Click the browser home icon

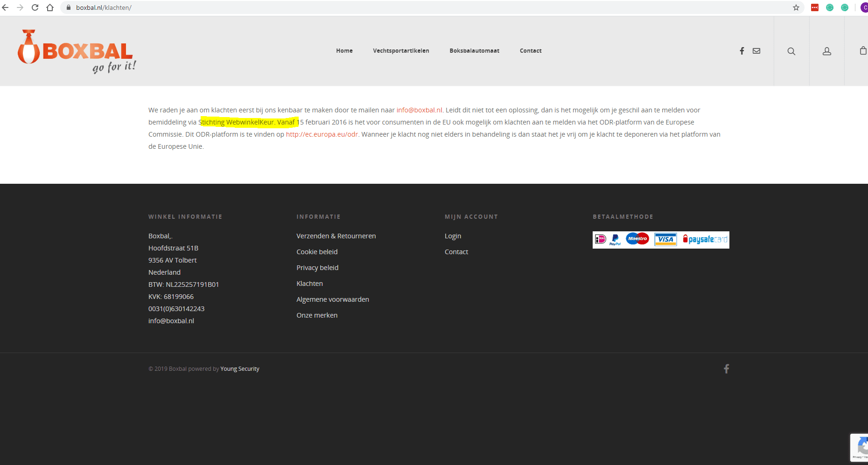tap(50, 7)
